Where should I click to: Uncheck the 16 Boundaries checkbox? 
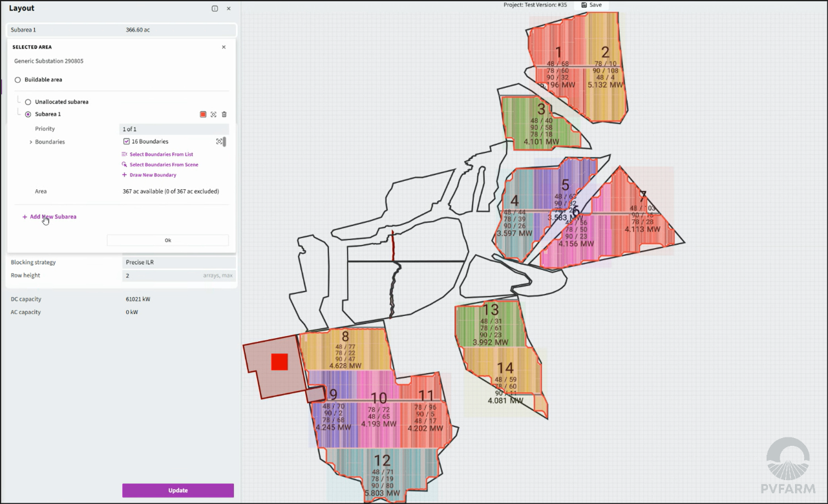[x=127, y=142]
